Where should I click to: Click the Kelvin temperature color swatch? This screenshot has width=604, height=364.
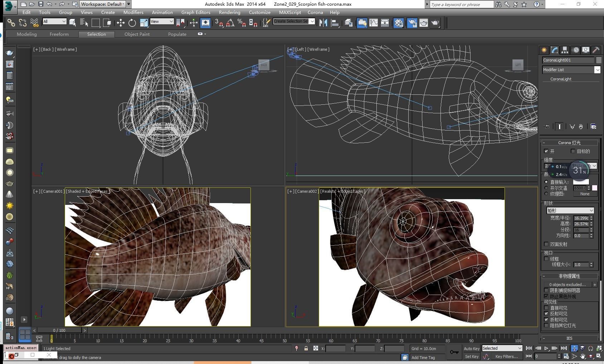(594, 188)
